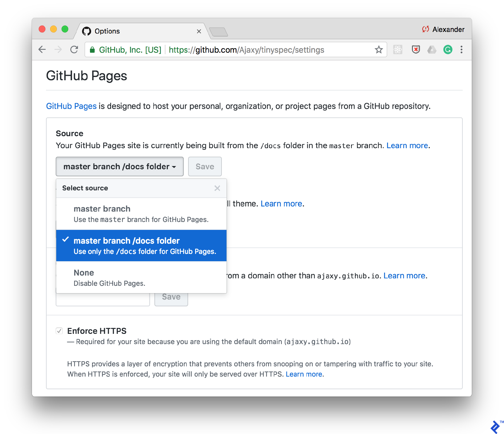Choose None to disable GitHub Pages
504x434 pixels.
click(x=84, y=273)
